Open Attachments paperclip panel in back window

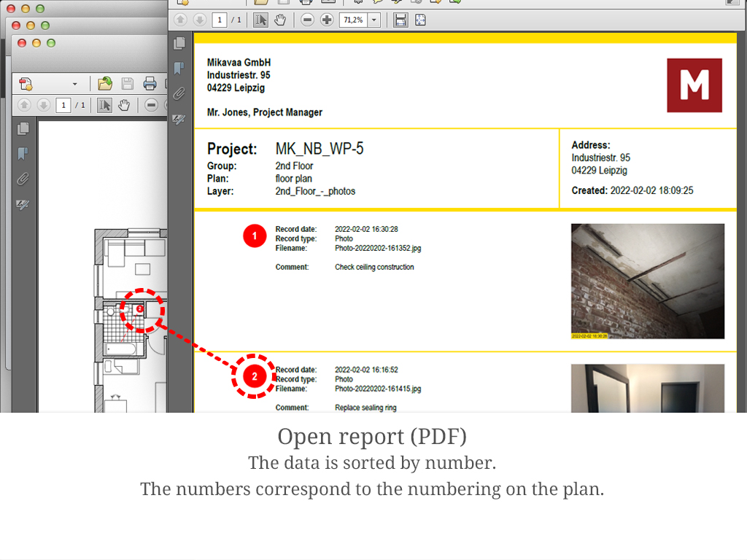click(23, 179)
